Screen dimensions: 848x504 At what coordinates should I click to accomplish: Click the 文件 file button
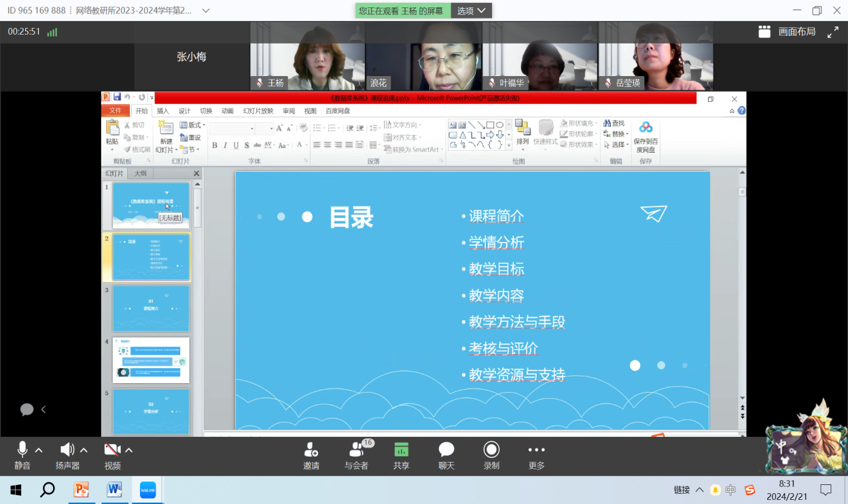tap(116, 111)
